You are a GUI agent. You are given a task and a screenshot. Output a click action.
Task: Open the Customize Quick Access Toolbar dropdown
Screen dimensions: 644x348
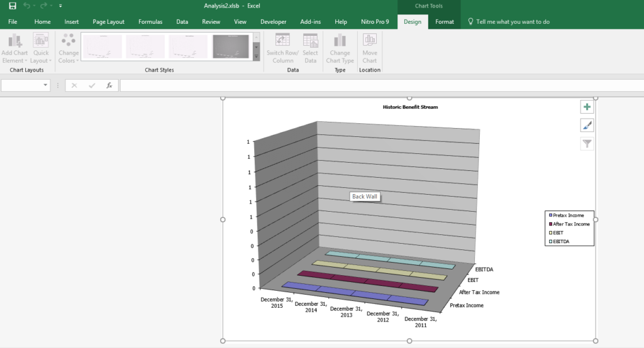[60, 6]
